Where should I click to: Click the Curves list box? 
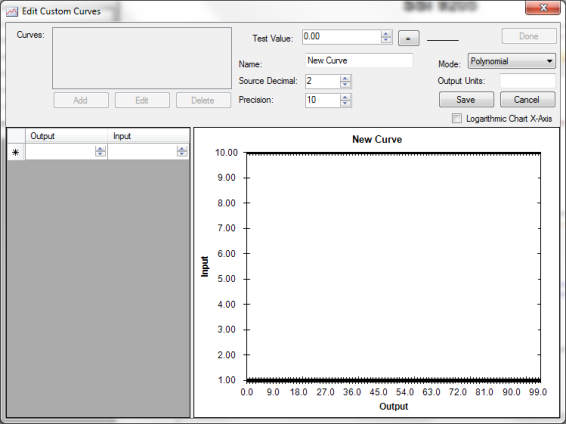pyautogui.click(x=142, y=58)
